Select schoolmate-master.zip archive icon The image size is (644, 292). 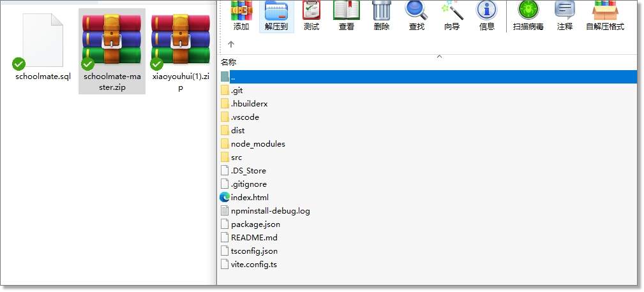click(x=111, y=40)
